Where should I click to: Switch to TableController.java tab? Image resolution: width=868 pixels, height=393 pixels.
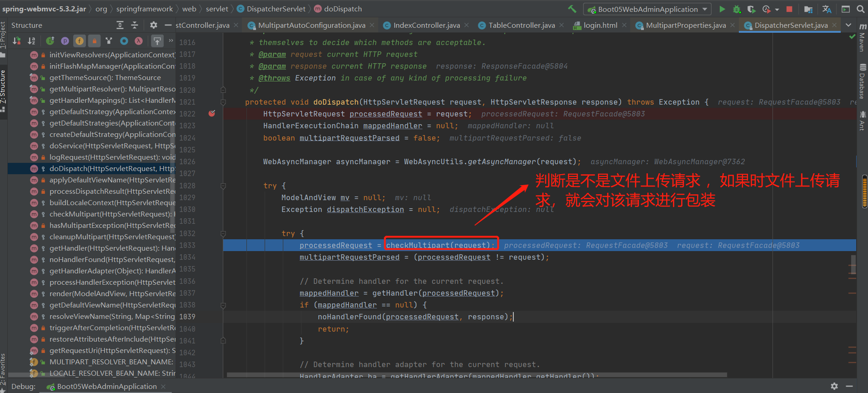pyautogui.click(x=522, y=25)
